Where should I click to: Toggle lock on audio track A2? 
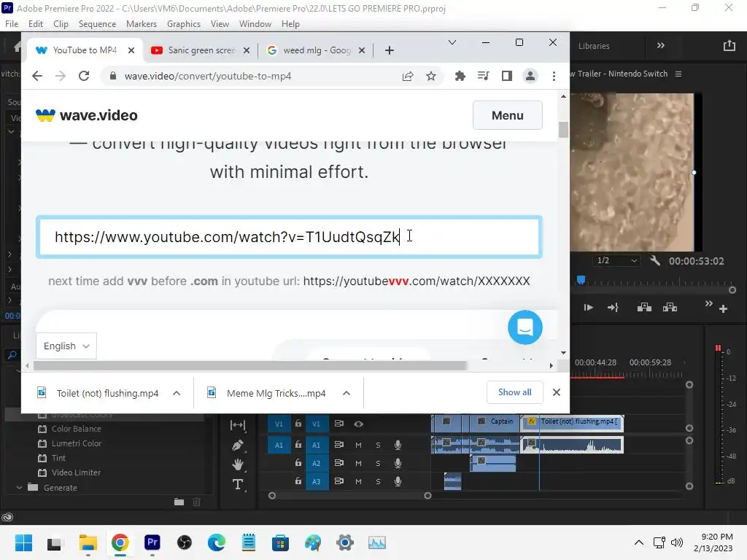298,462
